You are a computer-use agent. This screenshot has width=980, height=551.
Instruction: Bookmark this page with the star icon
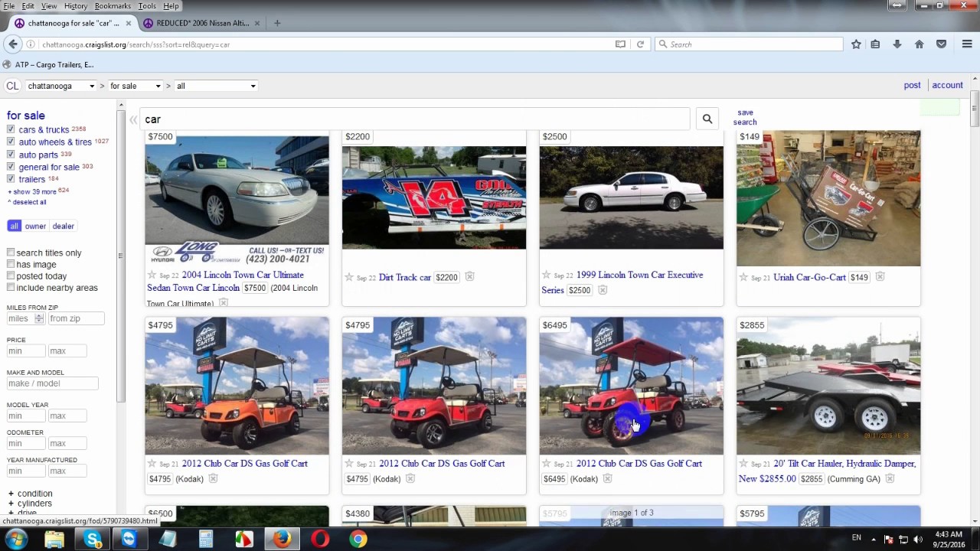click(856, 44)
